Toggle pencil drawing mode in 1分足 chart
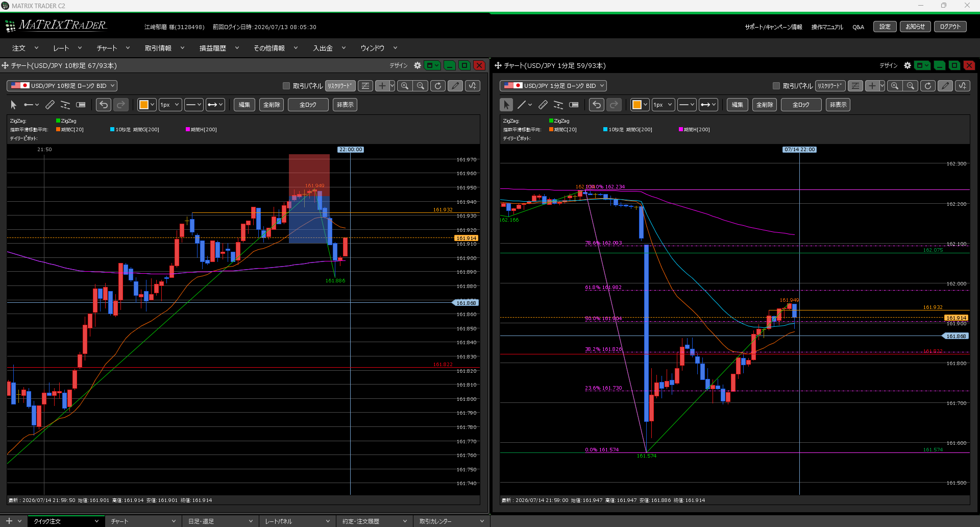Viewport: 980px width, 527px height. [945, 86]
